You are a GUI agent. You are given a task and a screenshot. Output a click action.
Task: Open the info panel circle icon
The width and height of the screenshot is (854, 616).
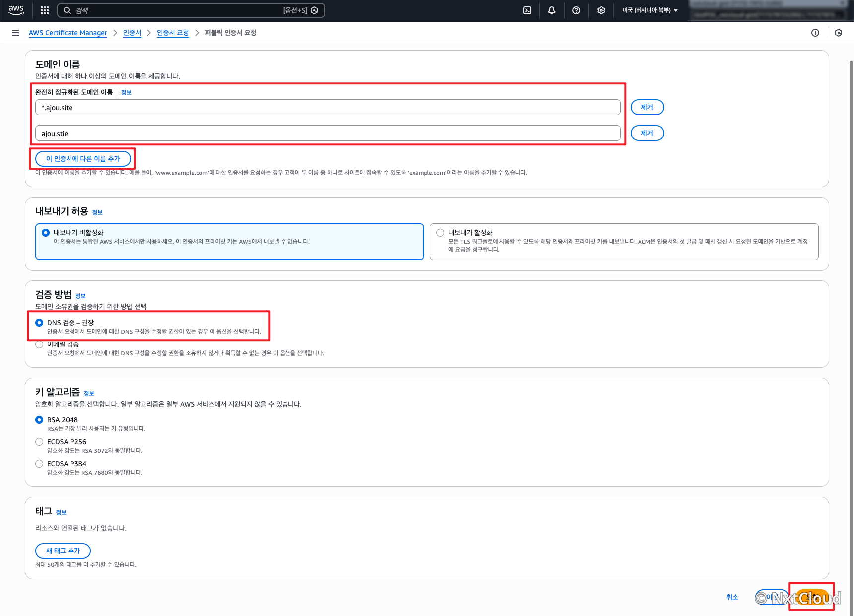[x=815, y=33]
